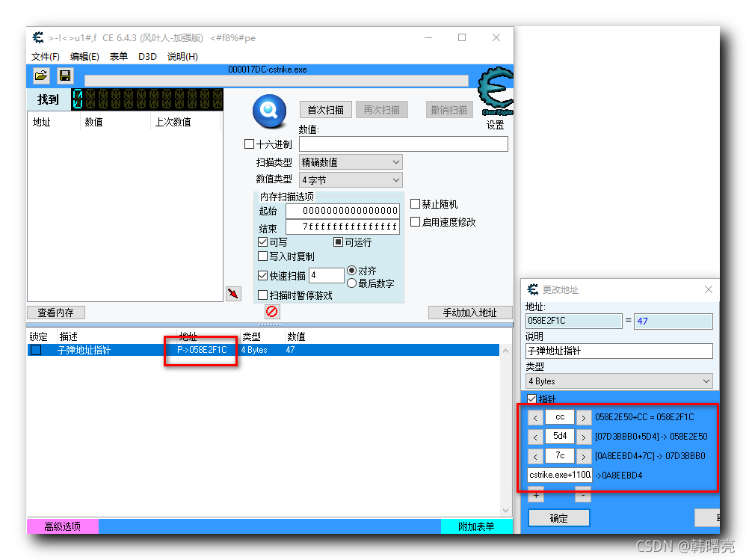Click the save floppy disk icon
746x560 pixels.
[x=65, y=76]
